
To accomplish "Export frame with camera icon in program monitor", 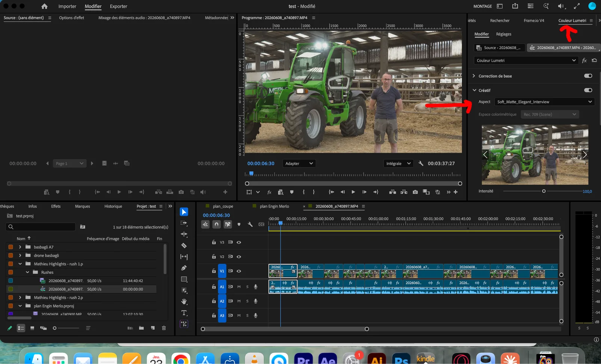I will 415,192.
